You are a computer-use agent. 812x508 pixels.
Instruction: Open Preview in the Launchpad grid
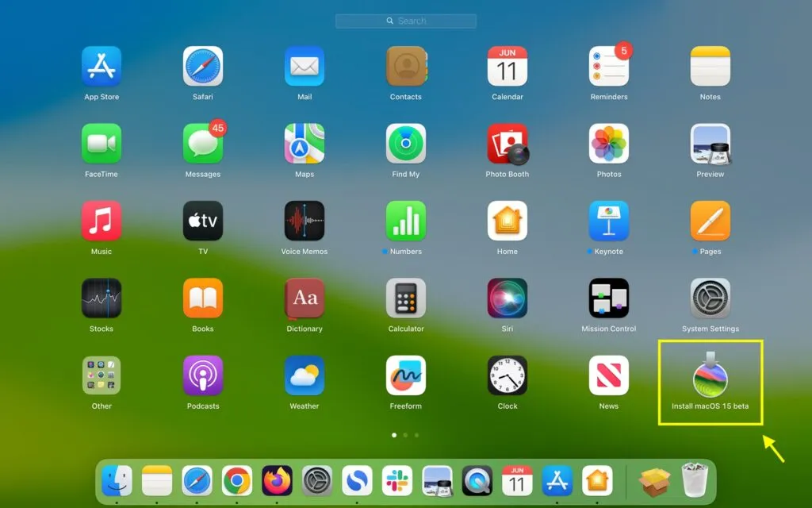click(x=710, y=144)
